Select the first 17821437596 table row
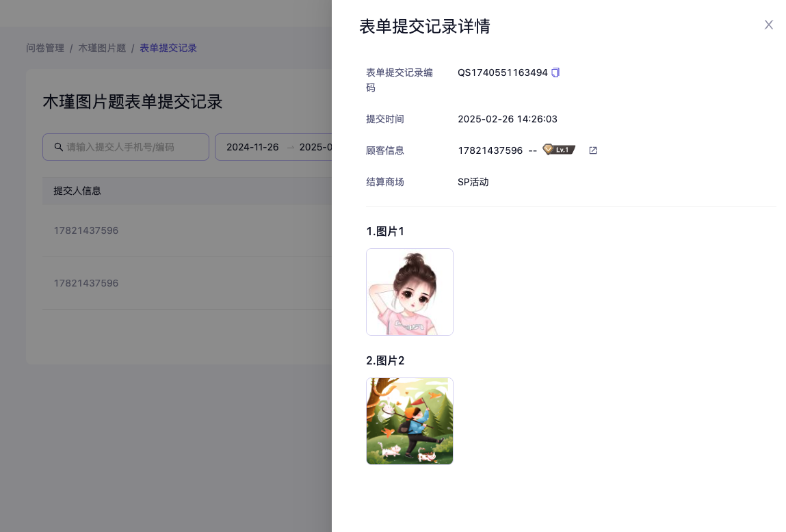786x532 pixels. tap(86, 230)
